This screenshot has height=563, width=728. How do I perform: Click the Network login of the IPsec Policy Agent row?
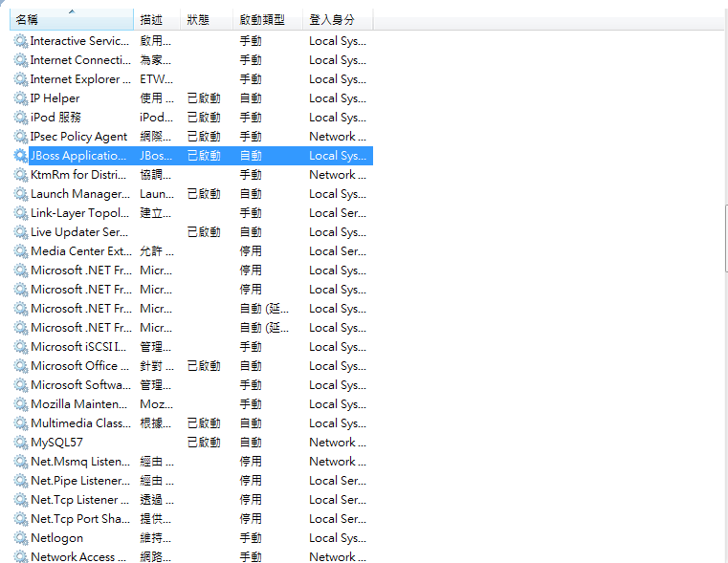coord(338,137)
